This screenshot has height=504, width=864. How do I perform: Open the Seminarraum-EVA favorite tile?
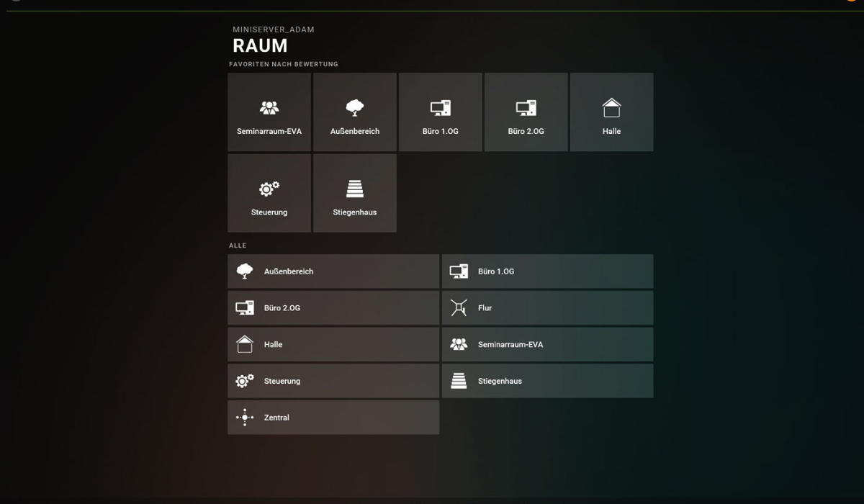pos(269,112)
